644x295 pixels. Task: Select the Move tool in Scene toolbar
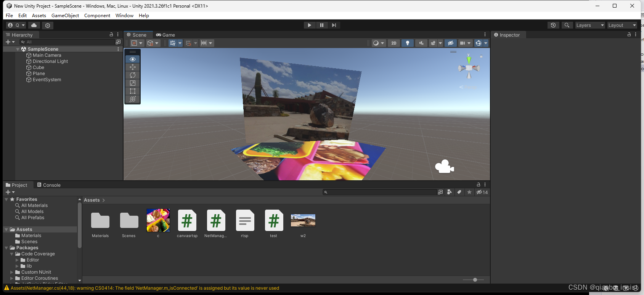tap(133, 67)
